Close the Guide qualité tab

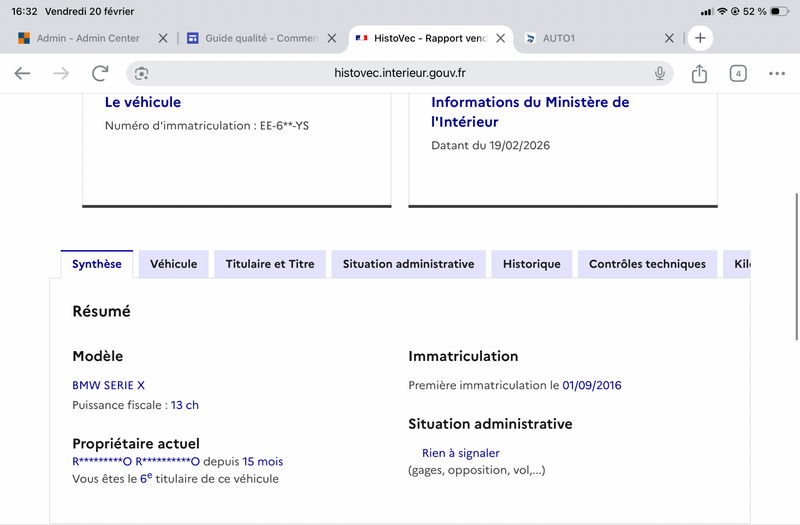pyautogui.click(x=332, y=38)
